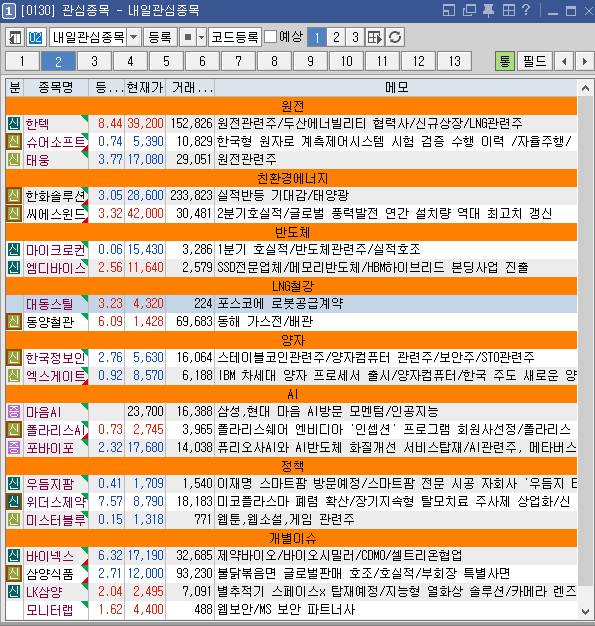Click the refresh icon

[395, 38]
